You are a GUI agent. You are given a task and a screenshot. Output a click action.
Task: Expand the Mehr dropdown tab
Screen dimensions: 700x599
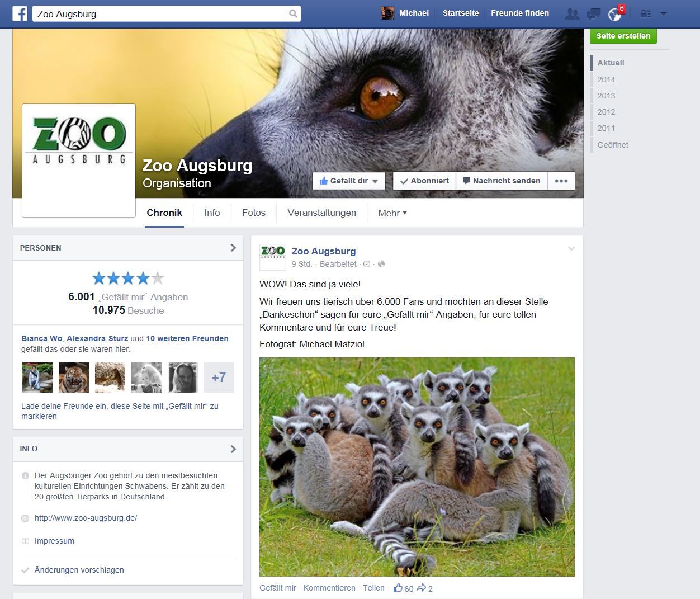tap(392, 213)
